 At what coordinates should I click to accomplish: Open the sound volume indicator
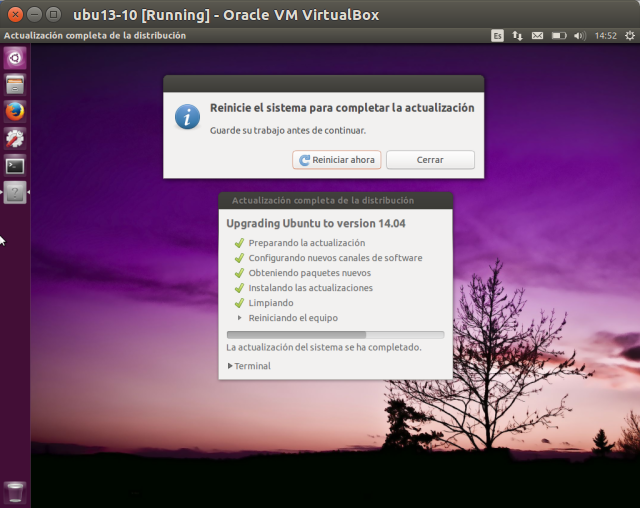(580, 36)
